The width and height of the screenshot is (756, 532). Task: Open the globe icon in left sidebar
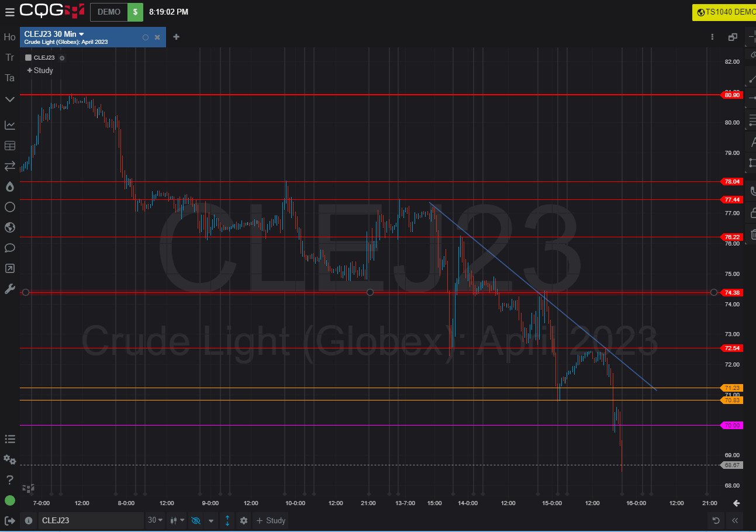[x=9, y=227]
